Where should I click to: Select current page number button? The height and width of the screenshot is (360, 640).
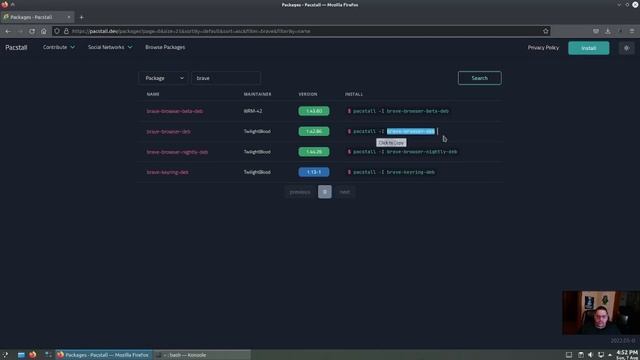(x=324, y=192)
